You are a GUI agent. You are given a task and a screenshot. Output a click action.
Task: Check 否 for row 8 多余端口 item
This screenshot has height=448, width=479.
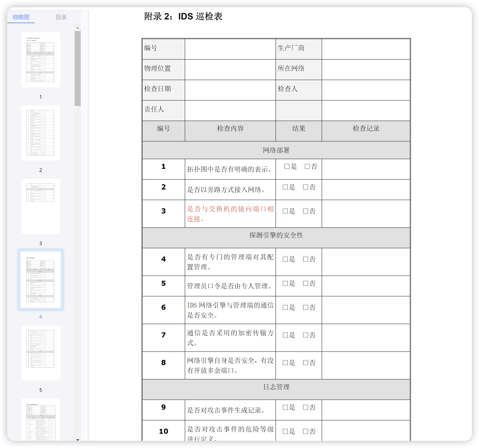306,363
